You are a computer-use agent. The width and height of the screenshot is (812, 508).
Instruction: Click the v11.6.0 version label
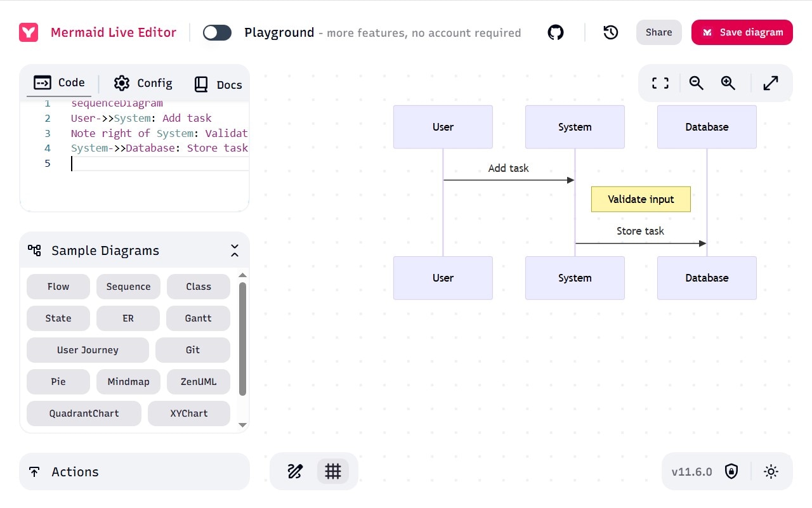[691, 472]
